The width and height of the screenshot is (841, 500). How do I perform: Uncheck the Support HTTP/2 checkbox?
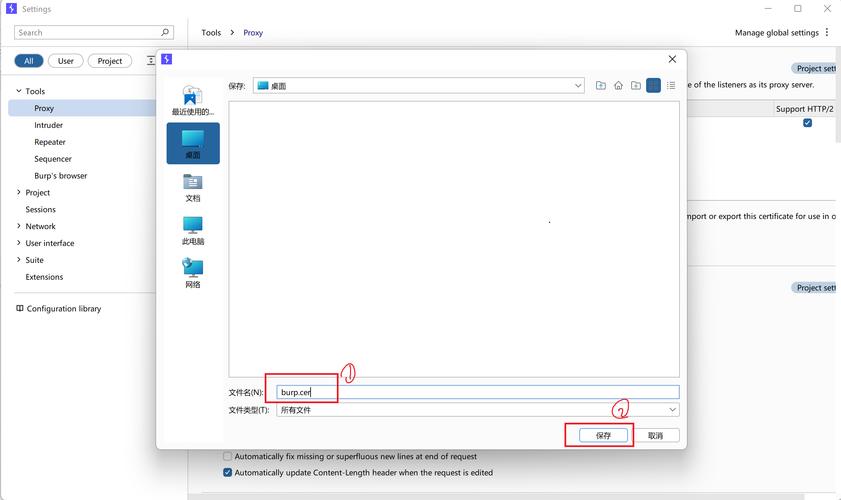(x=807, y=123)
